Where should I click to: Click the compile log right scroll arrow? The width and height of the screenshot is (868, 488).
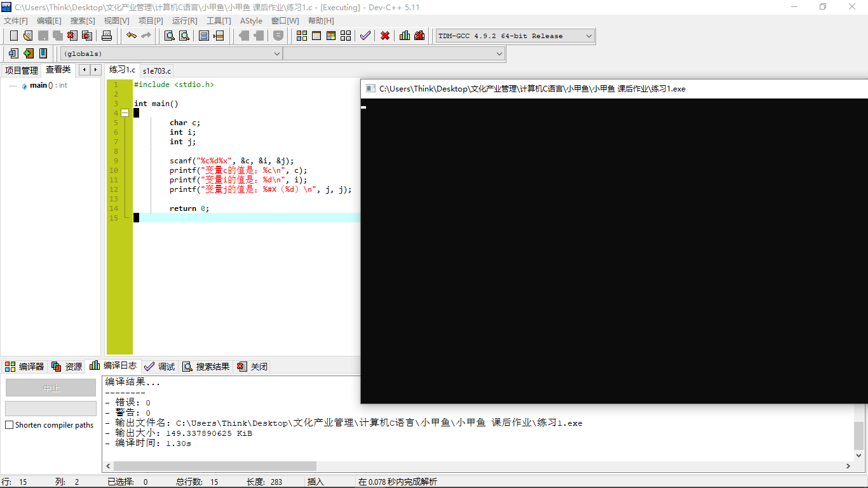coord(848,466)
